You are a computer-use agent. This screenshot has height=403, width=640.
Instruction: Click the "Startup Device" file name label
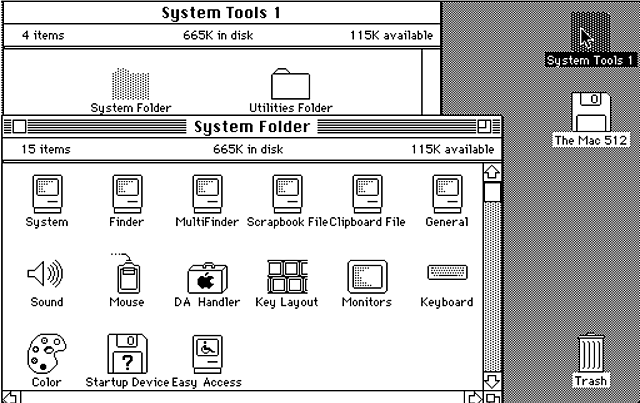click(x=127, y=382)
